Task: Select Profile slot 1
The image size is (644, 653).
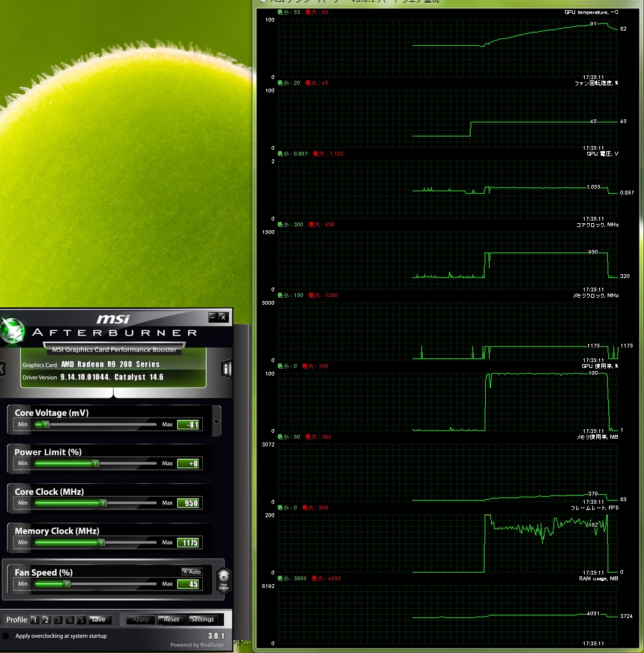Action: [x=34, y=620]
